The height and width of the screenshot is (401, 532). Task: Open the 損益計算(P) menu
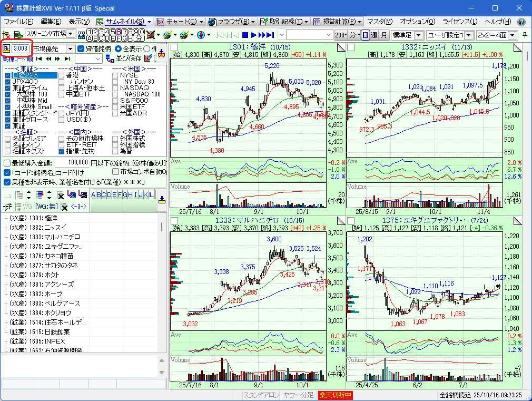click(337, 22)
